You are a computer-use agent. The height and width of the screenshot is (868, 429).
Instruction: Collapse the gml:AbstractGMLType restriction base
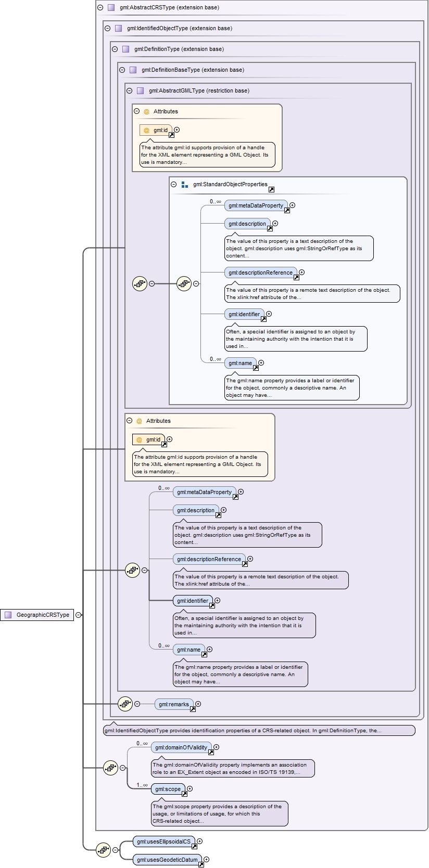(129, 90)
